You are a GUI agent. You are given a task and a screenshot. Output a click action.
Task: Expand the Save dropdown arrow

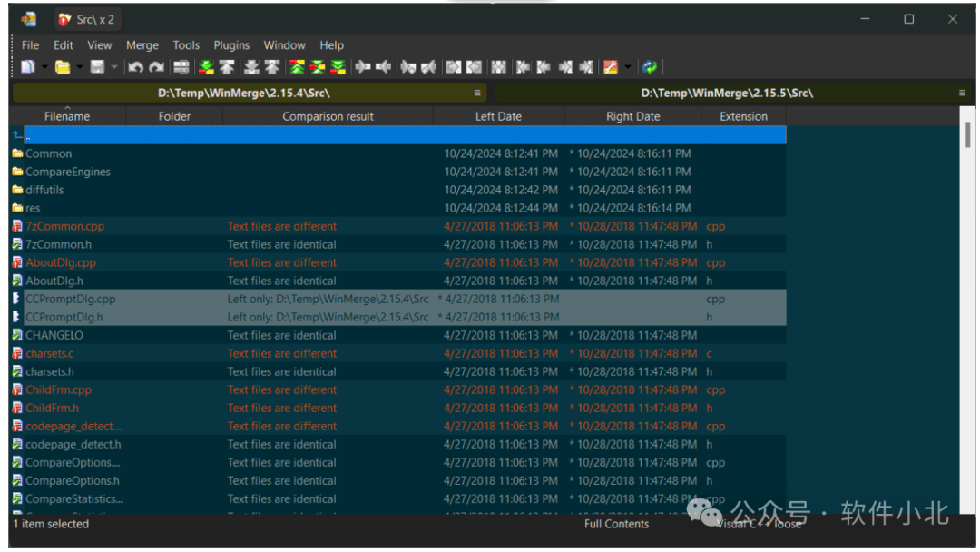[113, 67]
